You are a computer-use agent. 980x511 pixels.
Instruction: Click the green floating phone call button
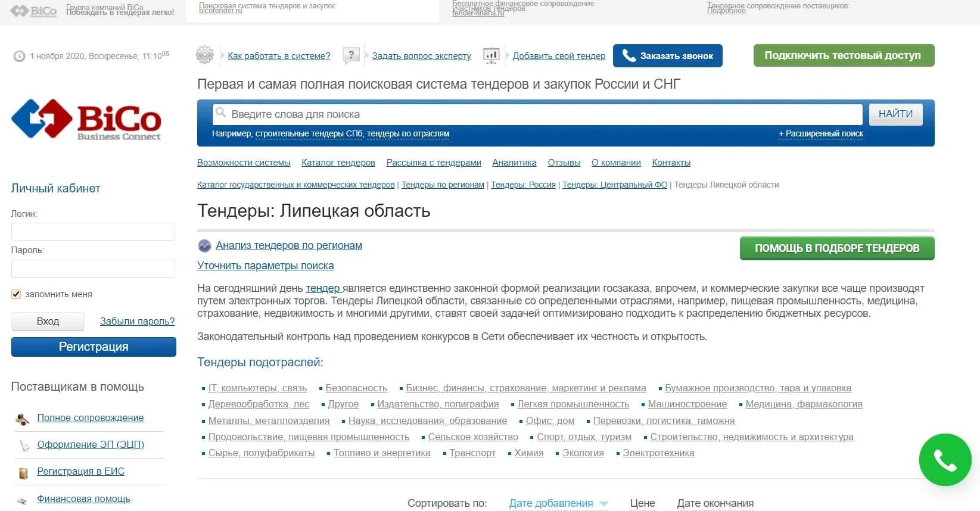pos(945,460)
